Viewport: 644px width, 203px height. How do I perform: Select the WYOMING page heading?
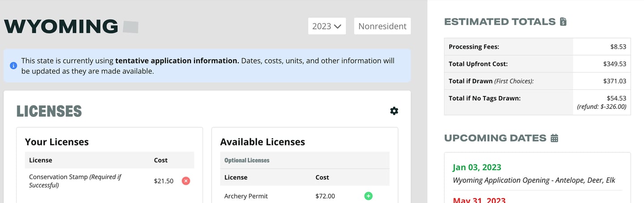(x=61, y=27)
